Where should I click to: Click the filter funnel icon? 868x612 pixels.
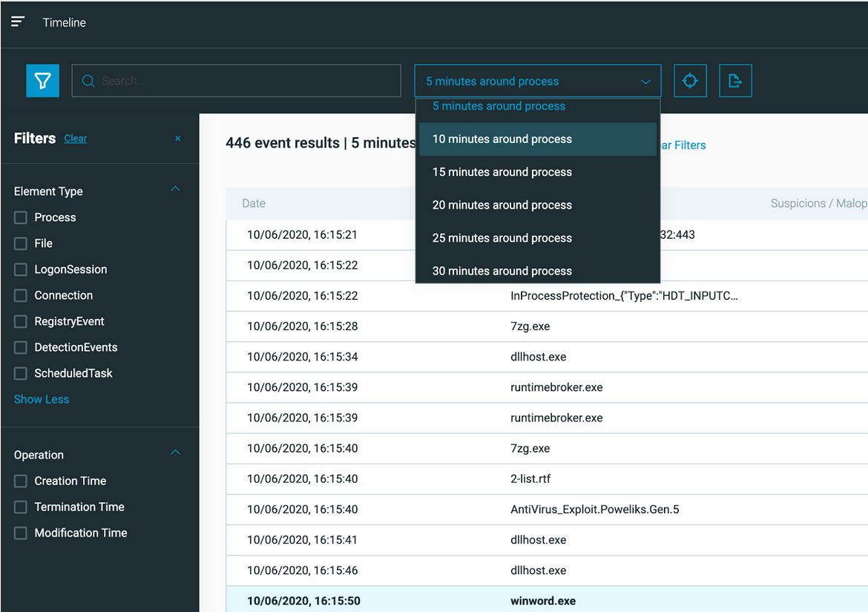42,80
